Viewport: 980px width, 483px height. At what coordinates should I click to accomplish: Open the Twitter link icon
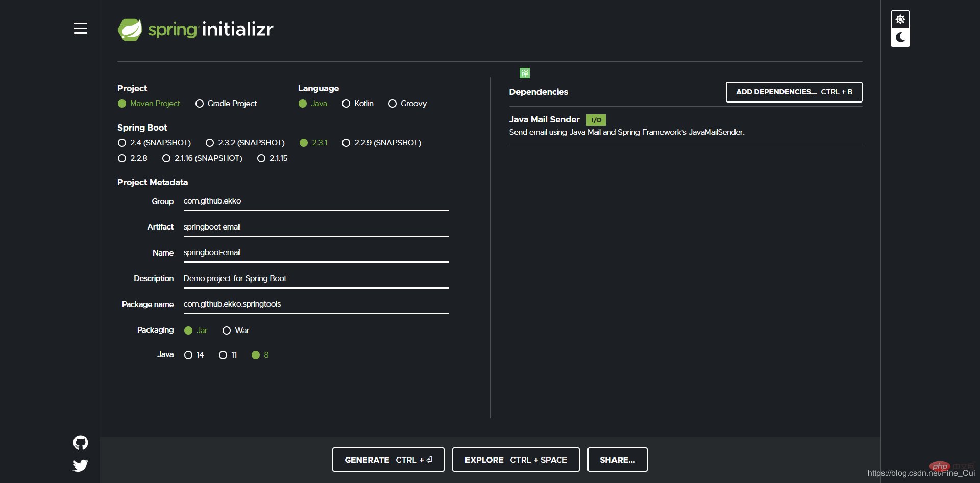[x=81, y=465]
